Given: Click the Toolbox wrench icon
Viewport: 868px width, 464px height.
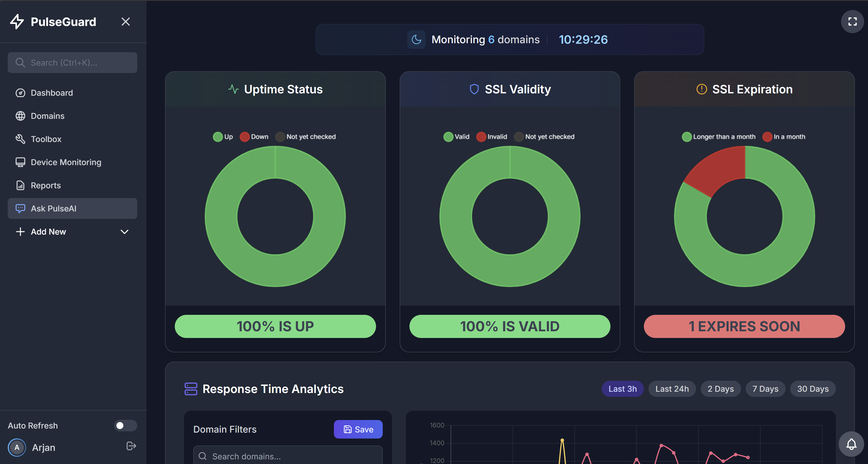Looking at the screenshot, I should tap(20, 139).
